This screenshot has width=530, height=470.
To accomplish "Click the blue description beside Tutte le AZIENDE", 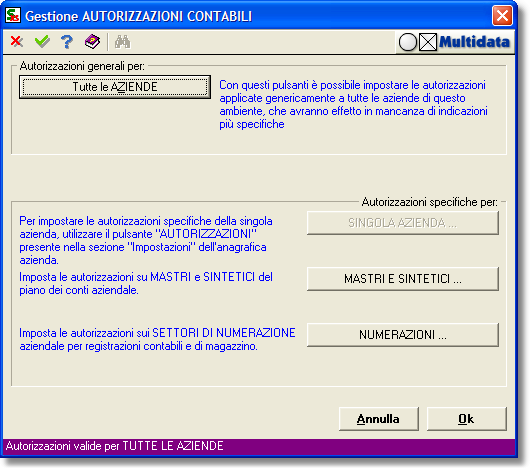I will coord(353,104).
